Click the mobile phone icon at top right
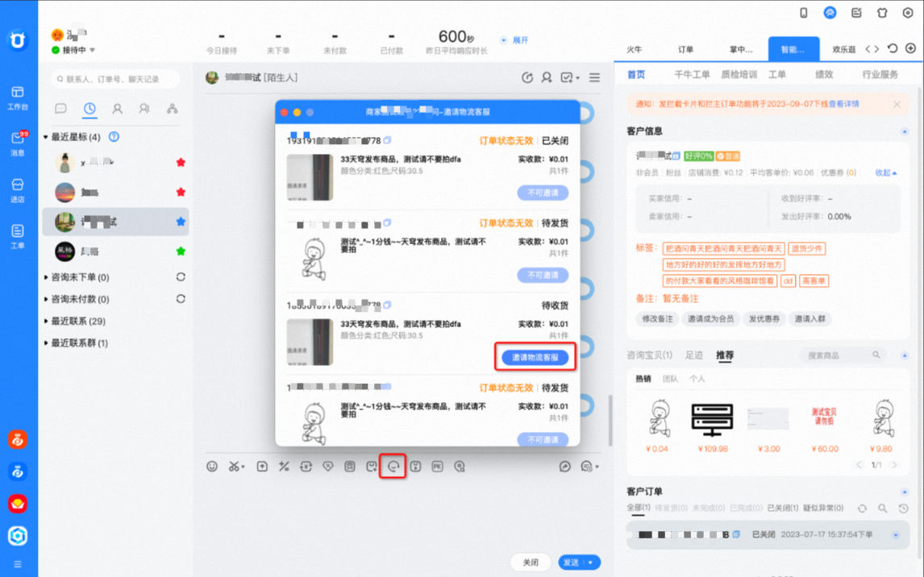Viewport: 924px width, 577px height. click(803, 12)
